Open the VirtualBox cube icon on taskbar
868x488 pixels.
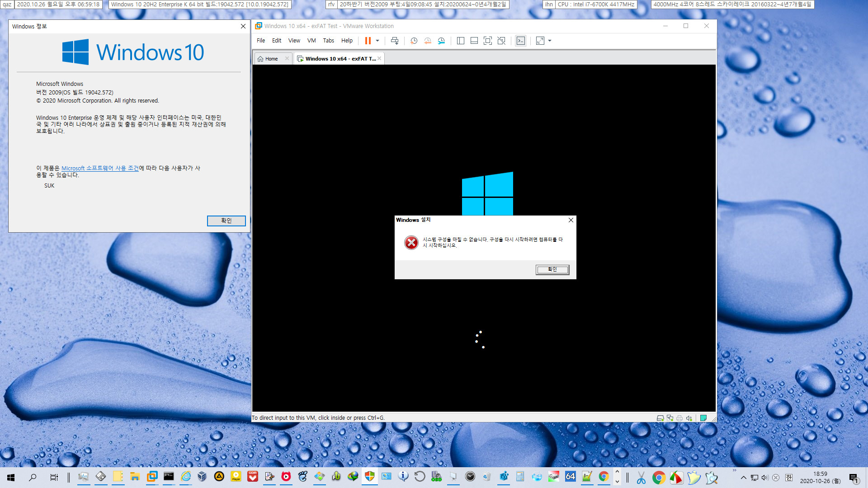(x=202, y=477)
